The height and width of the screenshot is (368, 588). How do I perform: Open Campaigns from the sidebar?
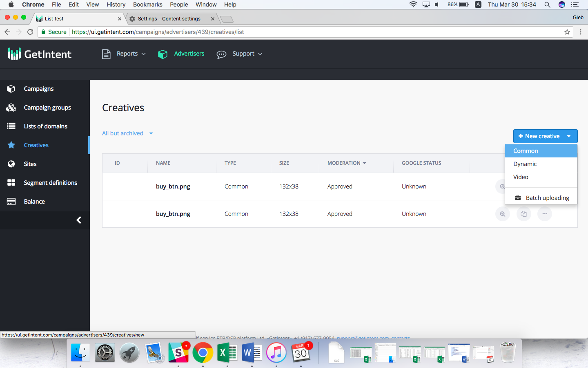click(x=38, y=89)
